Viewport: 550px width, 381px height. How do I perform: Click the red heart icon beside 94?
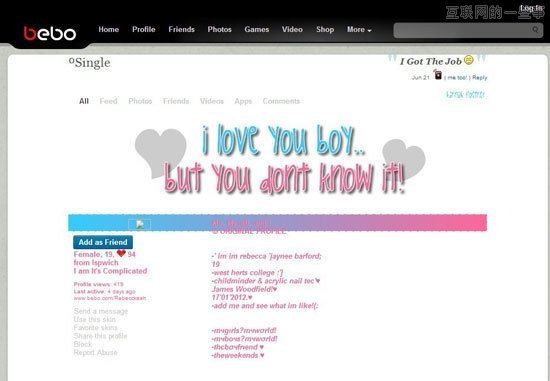point(121,253)
